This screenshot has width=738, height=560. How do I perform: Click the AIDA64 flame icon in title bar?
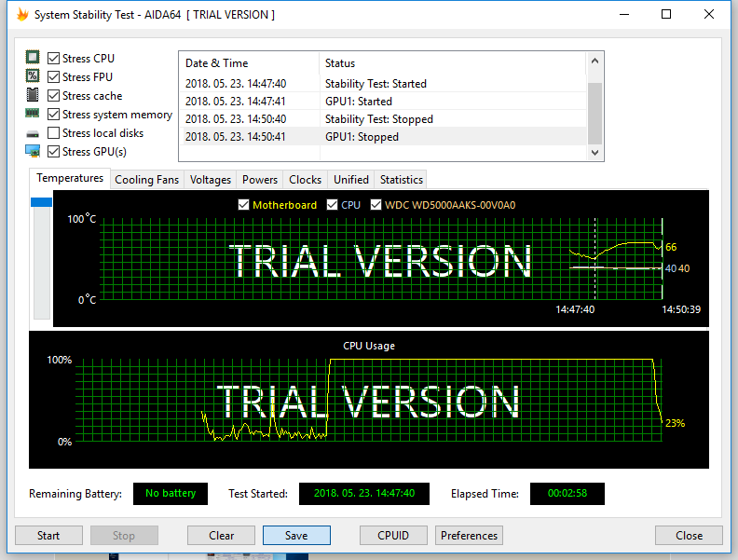pos(22,14)
